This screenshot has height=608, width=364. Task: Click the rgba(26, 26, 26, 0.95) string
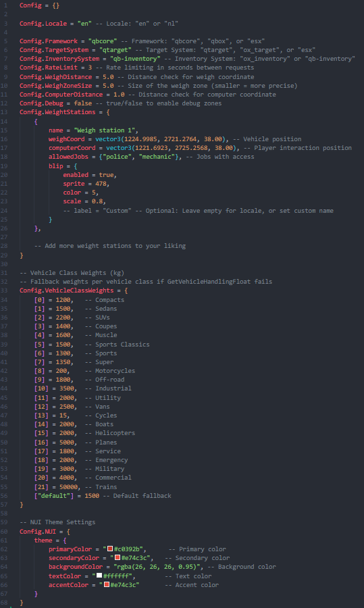coord(155,567)
